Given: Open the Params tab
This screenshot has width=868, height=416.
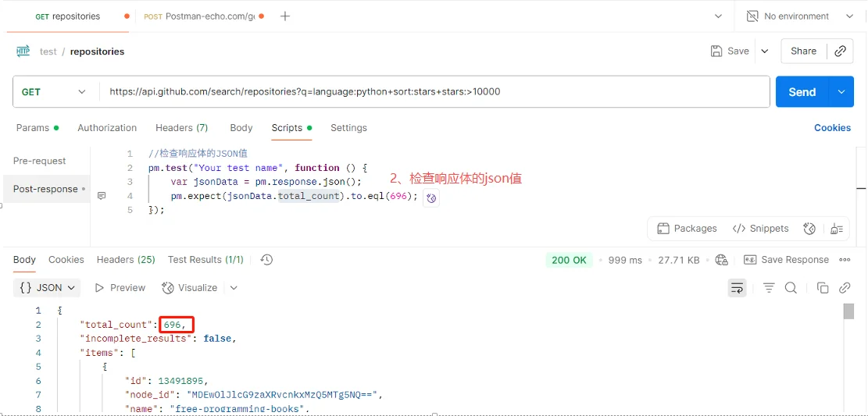Looking at the screenshot, I should tap(37, 128).
